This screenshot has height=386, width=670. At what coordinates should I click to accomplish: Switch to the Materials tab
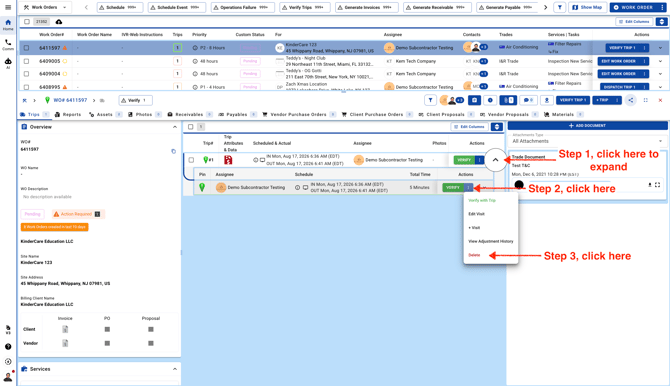[x=563, y=115]
